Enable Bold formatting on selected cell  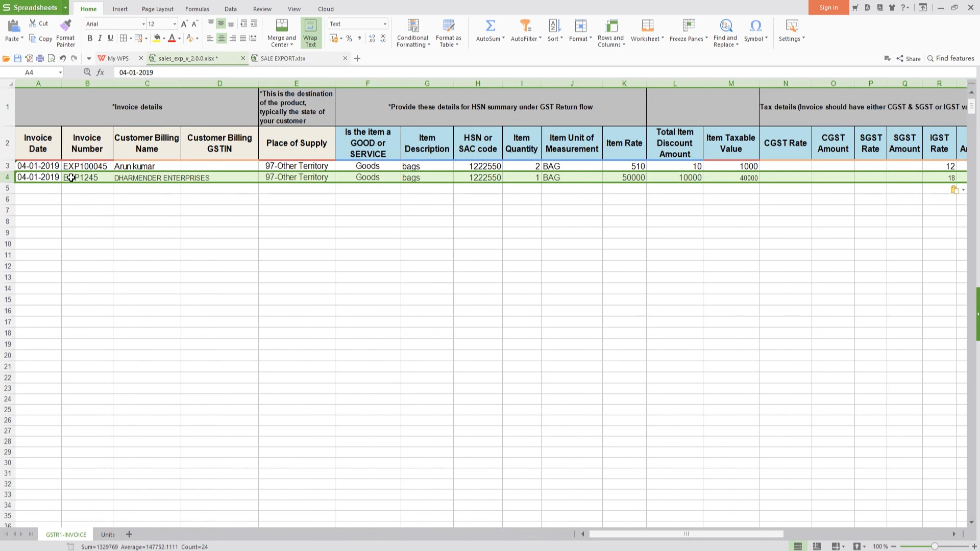click(89, 38)
